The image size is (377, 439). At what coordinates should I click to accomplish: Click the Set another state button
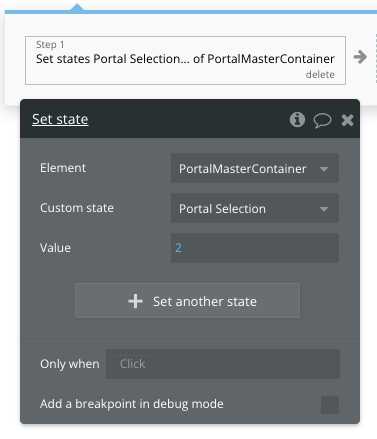(x=187, y=301)
